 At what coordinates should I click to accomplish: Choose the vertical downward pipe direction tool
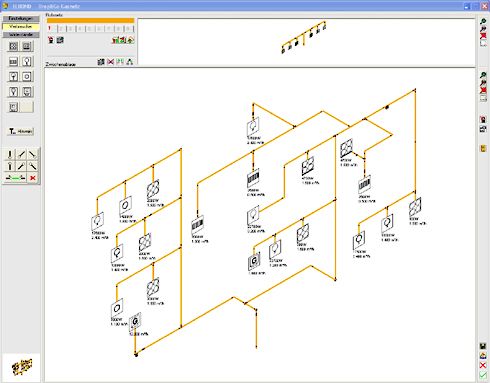tap(10, 154)
